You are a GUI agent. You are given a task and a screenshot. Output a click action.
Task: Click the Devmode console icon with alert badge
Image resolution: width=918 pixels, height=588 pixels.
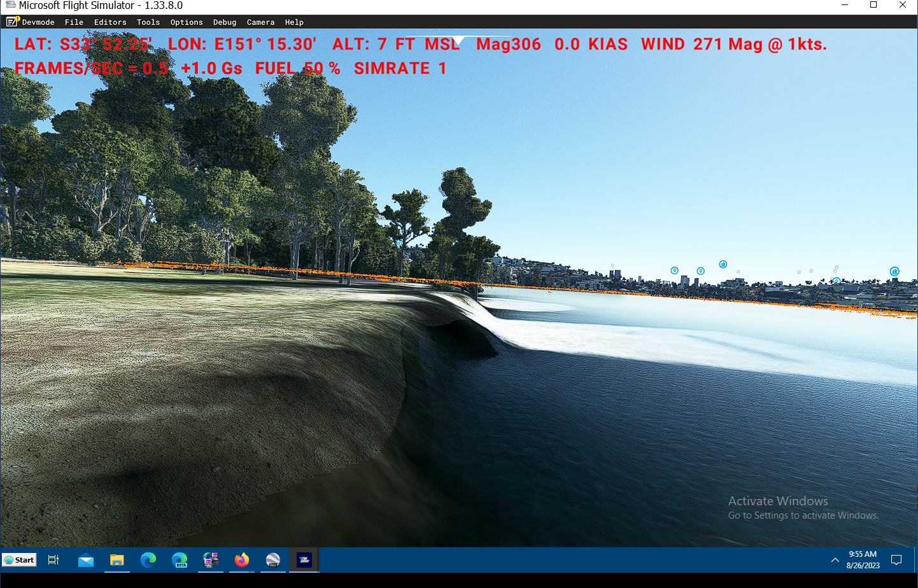[12, 22]
